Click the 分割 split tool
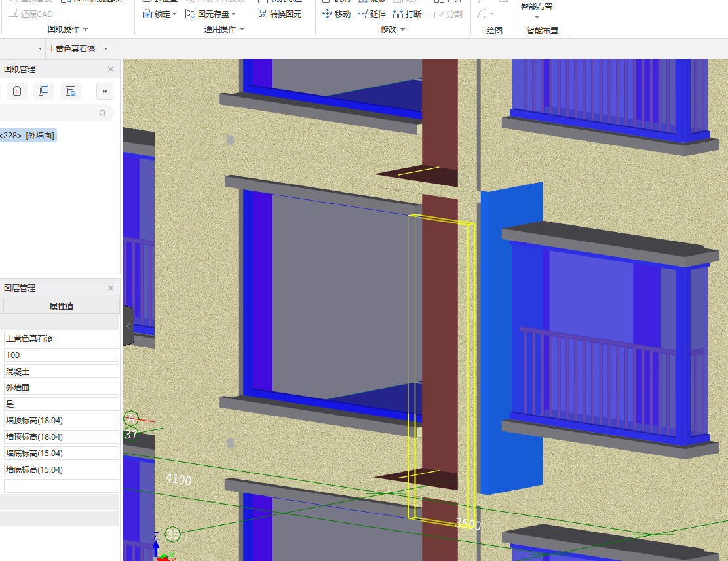 click(x=448, y=14)
